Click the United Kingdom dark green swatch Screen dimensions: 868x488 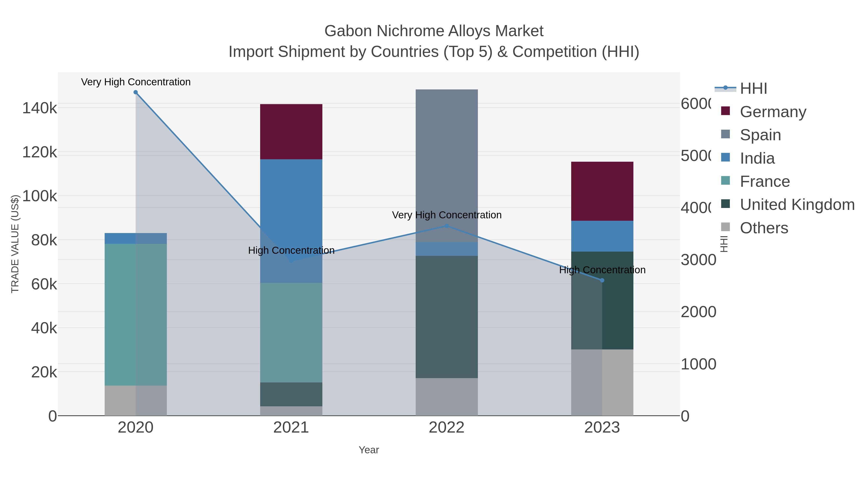tap(726, 204)
